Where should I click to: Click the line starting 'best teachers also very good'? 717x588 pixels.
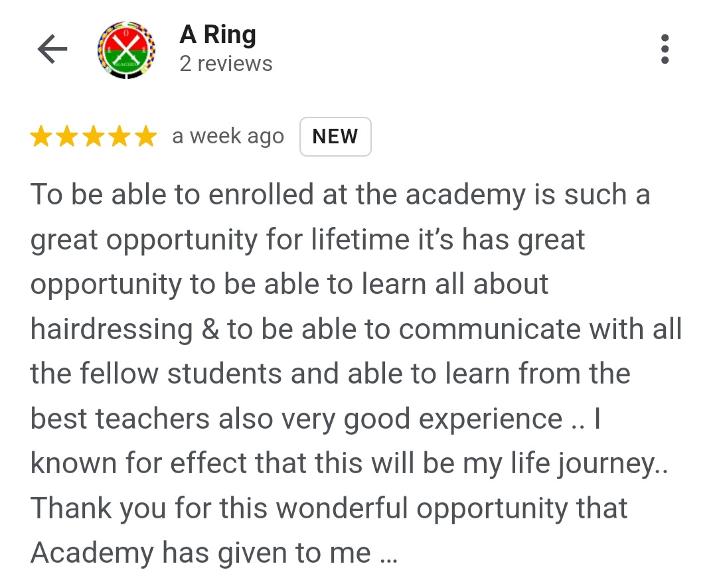[x=315, y=419]
